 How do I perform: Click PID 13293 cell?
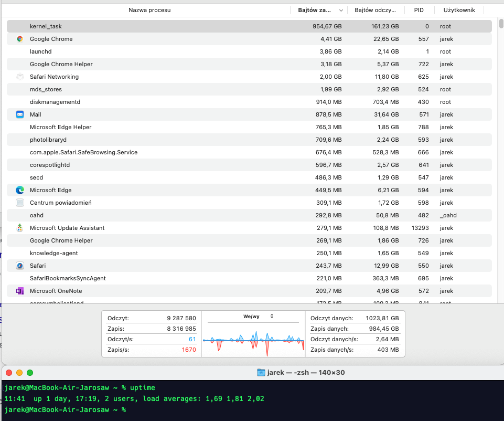(420, 228)
